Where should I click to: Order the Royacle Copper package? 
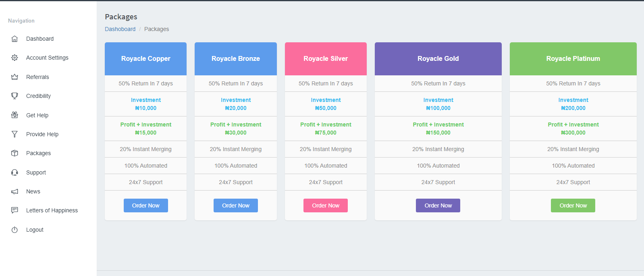pyautogui.click(x=145, y=205)
